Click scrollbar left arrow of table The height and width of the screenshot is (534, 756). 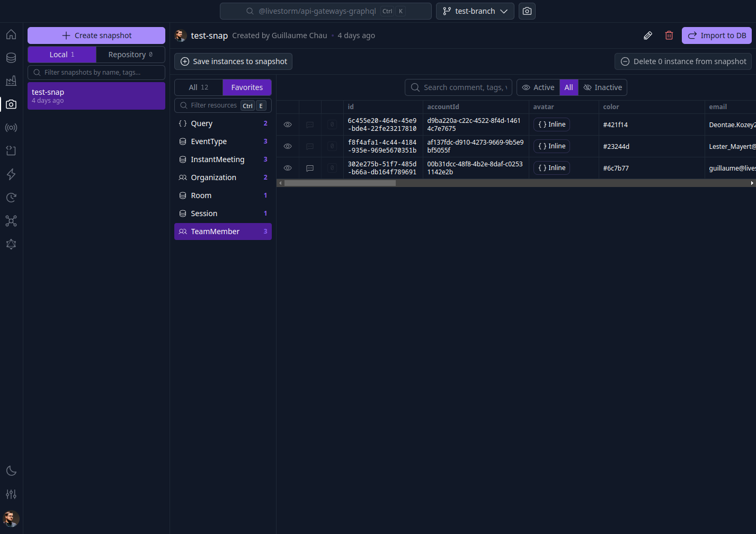pyautogui.click(x=280, y=183)
